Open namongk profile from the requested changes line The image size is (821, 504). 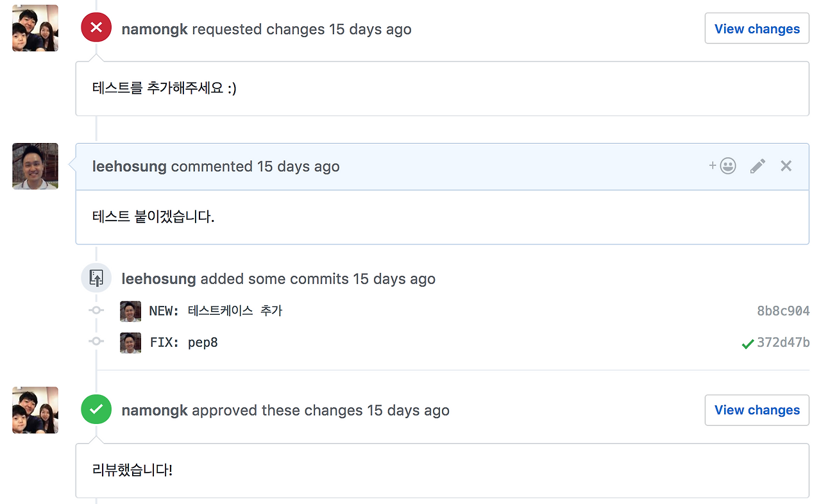[x=155, y=29]
